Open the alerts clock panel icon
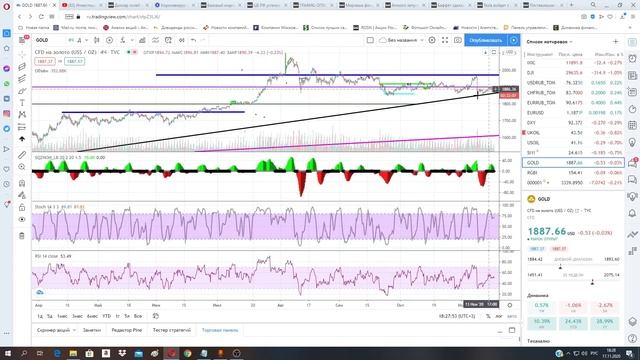Screen dimensions: 640x360 click(632, 59)
